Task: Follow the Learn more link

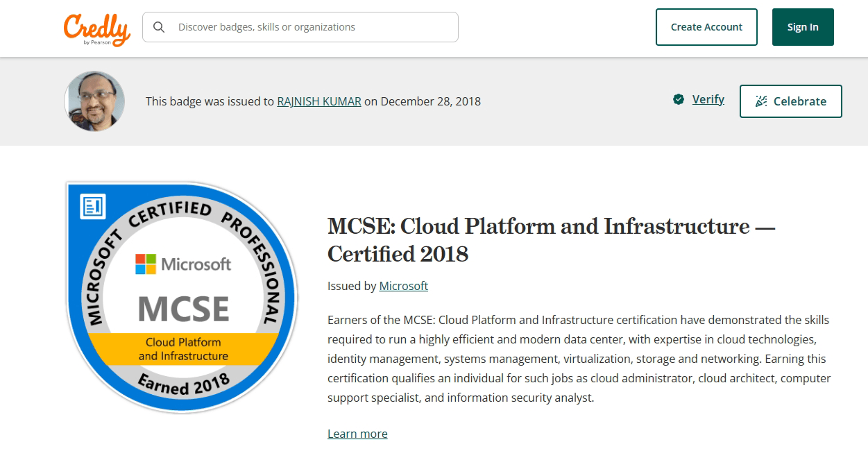Action: (357, 434)
